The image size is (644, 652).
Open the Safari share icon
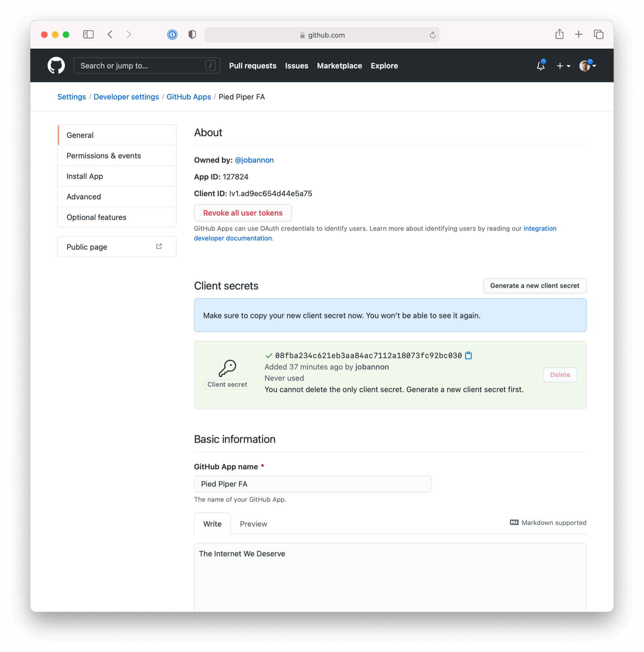pyautogui.click(x=559, y=34)
